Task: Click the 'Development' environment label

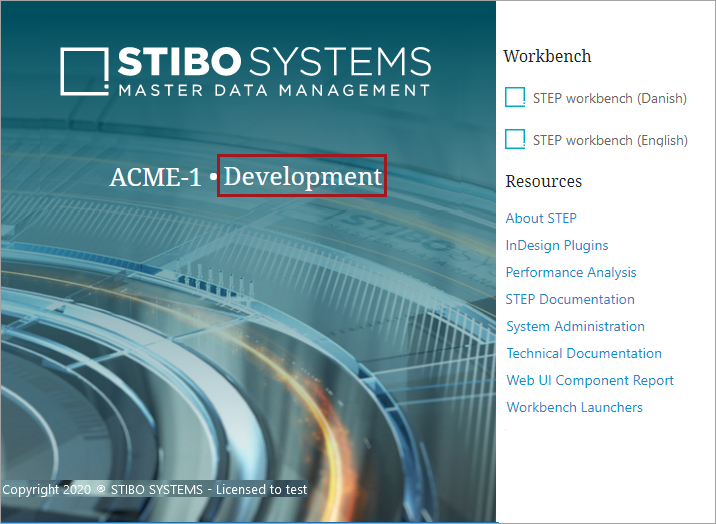Action: [x=302, y=176]
